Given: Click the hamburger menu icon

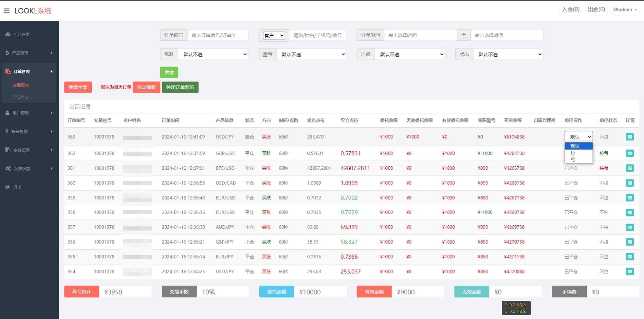Looking at the screenshot, I should 7,11.
